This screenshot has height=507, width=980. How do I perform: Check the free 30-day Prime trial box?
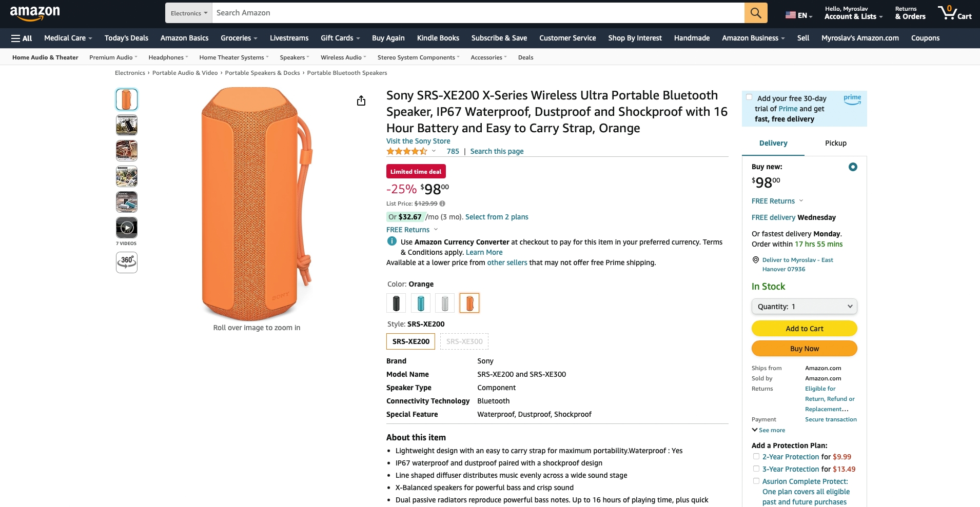(x=749, y=97)
